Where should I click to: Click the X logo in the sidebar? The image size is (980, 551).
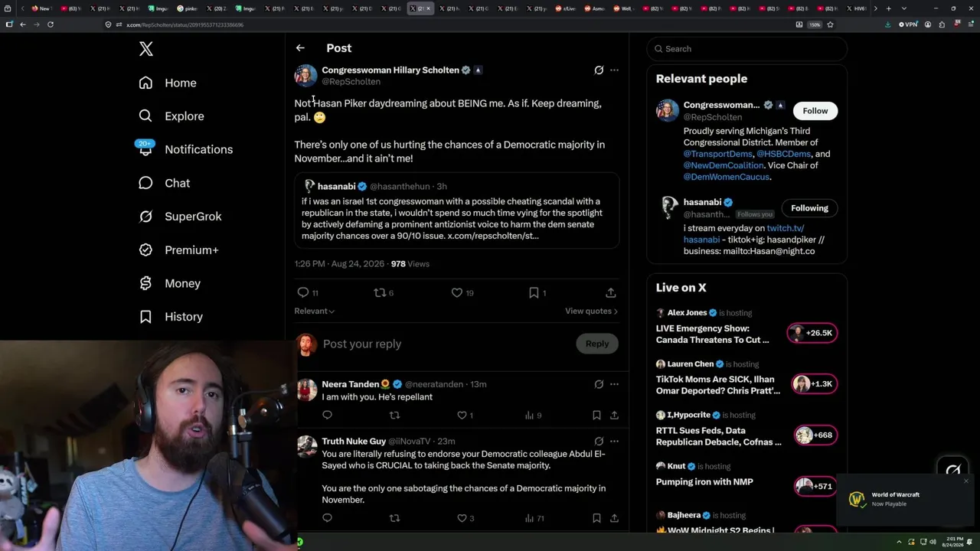click(146, 49)
